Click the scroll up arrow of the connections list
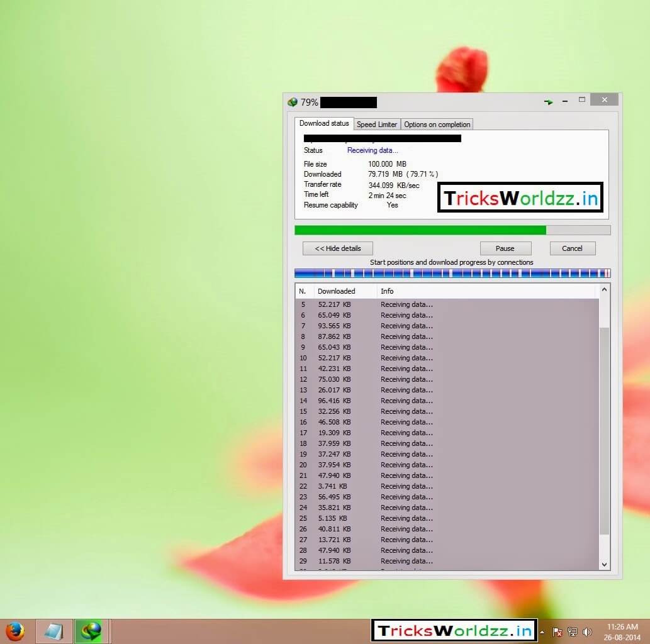Image resolution: width=650 pixels, height=644 pixels. [x=605, y=290]
